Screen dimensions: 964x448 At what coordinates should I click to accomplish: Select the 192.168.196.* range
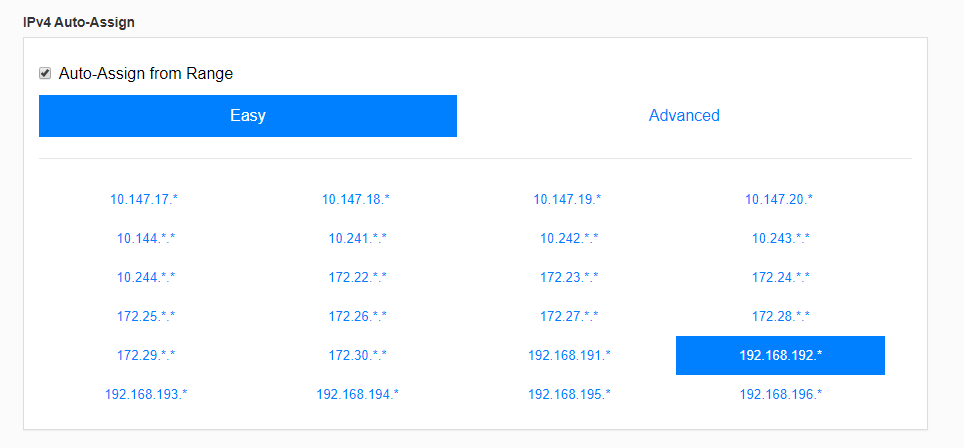pyautogui.click(x=781, y=394)
